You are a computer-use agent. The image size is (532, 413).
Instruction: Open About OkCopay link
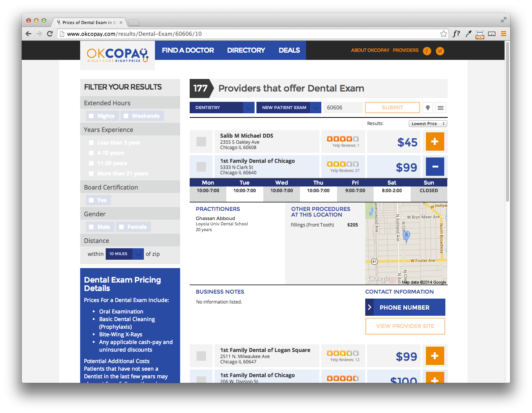coord(370,50)
